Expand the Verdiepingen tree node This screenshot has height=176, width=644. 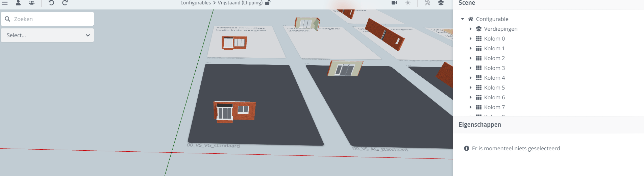pos(470,29)
